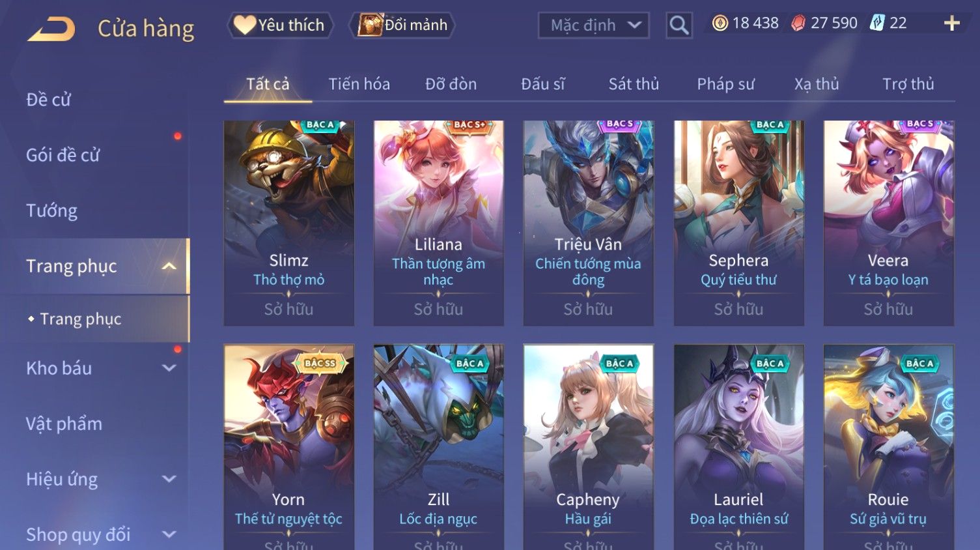Open Đổi mảnh chest icon button
Image resolution: width=980 pixels, height=550 pixels.
tap(402, 25)
